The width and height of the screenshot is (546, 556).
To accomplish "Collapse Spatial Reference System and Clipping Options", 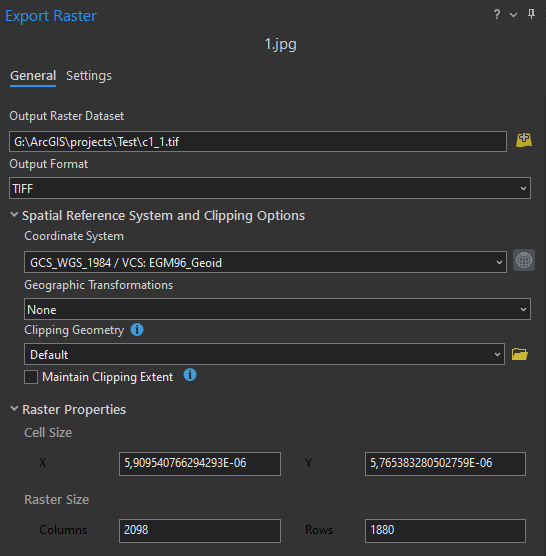I will point(14,215).
